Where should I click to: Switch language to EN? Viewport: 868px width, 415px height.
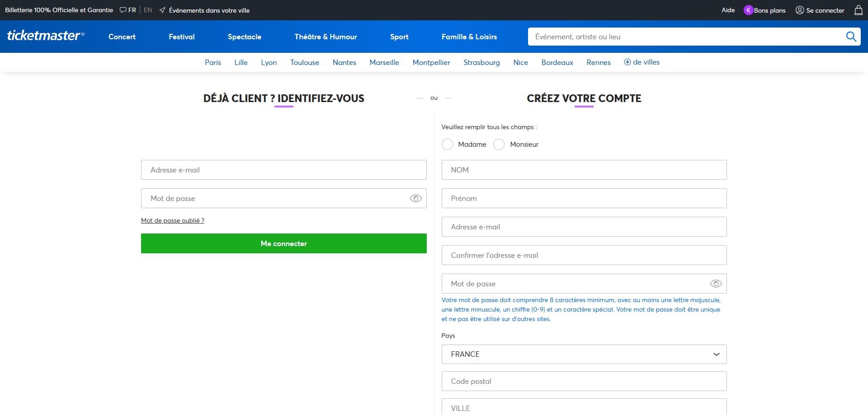(x=148, y=10)
